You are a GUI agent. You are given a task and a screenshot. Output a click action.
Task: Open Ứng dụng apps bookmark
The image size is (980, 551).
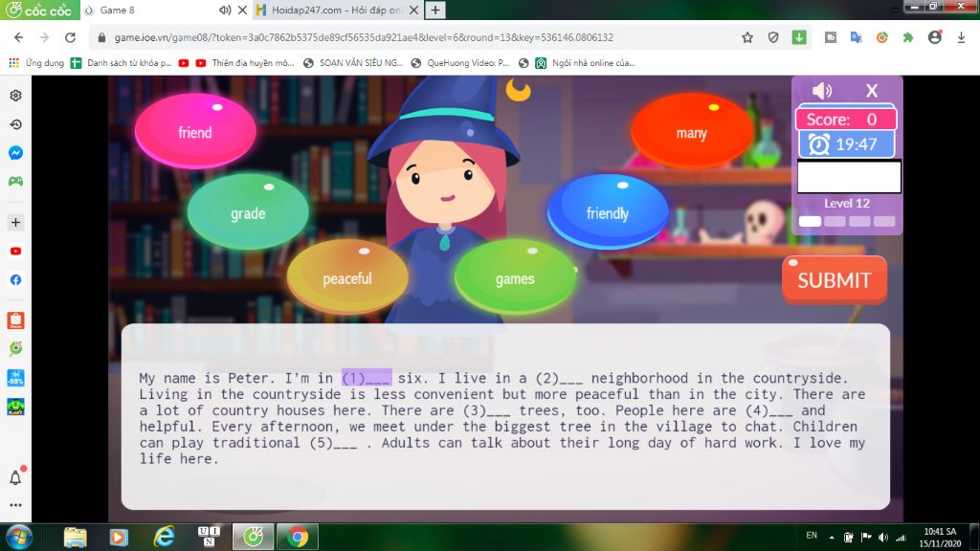(36, 63)
